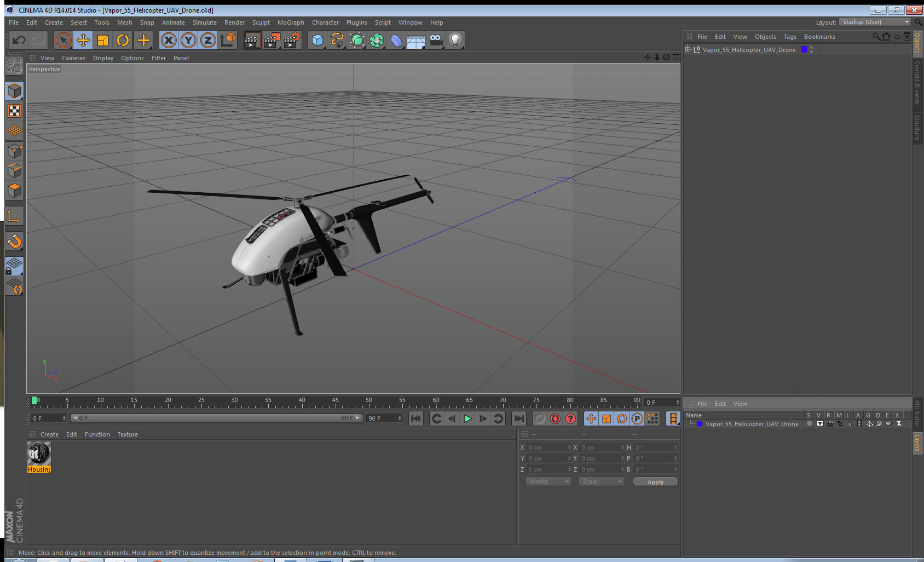924x562 pixels.
Task: Open the MoGraph menu
Action: click(x=291, y=22)
